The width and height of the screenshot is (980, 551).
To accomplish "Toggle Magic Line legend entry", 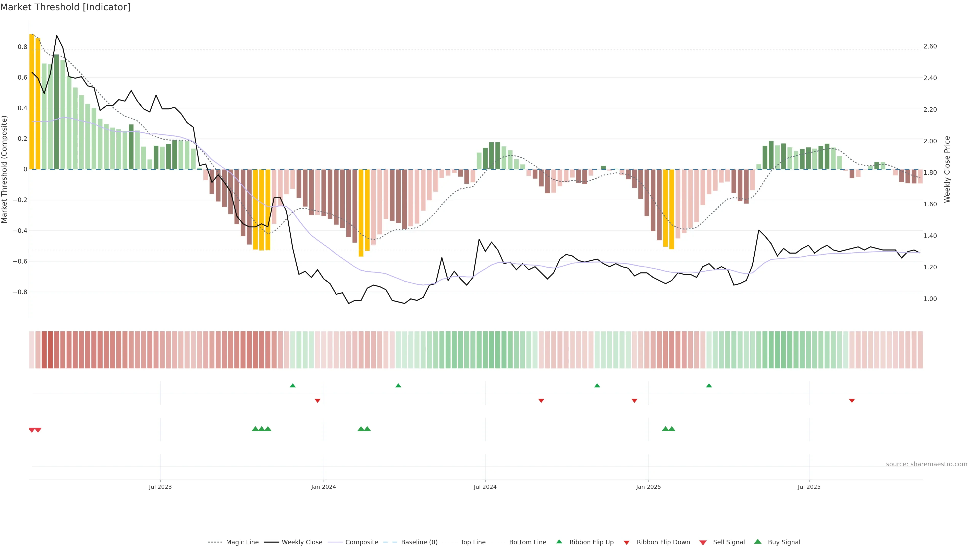I will click(242, 542).
